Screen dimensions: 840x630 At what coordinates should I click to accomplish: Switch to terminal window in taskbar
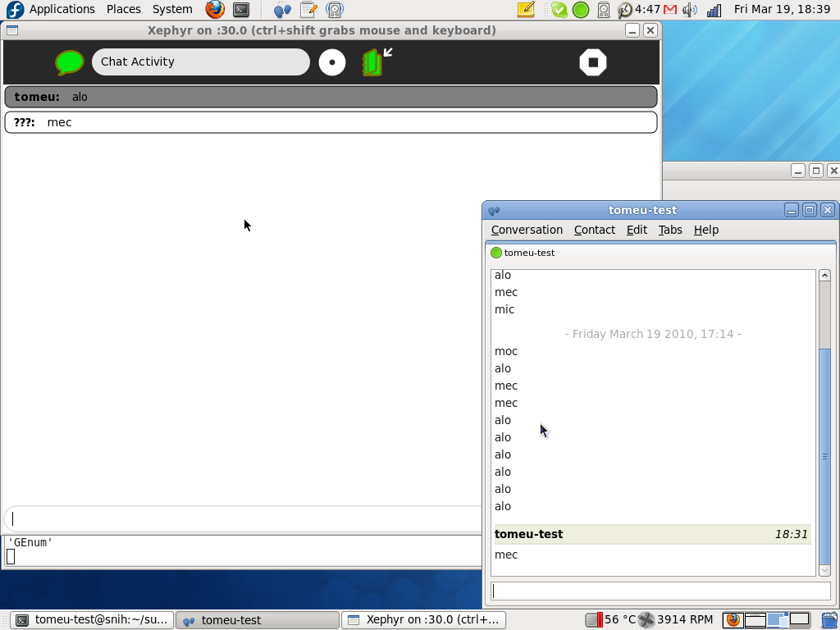tap(94, 620)
